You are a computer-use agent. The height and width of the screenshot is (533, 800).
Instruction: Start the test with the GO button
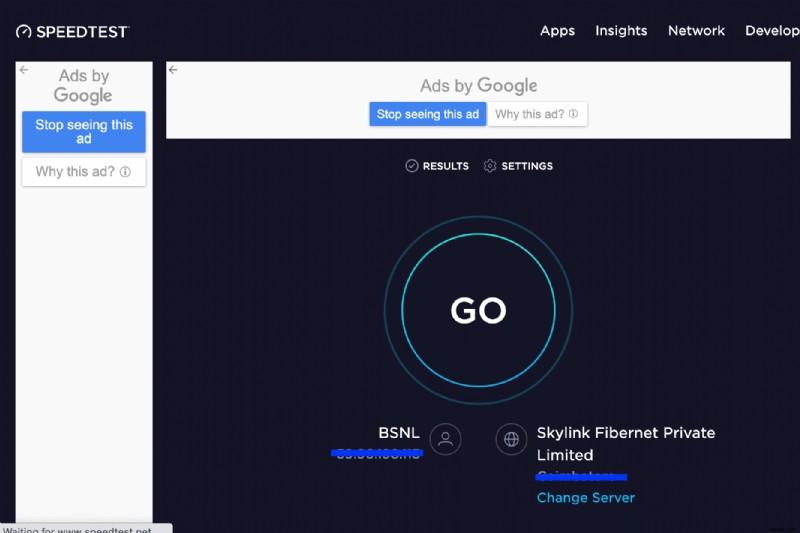coord(478,310)
